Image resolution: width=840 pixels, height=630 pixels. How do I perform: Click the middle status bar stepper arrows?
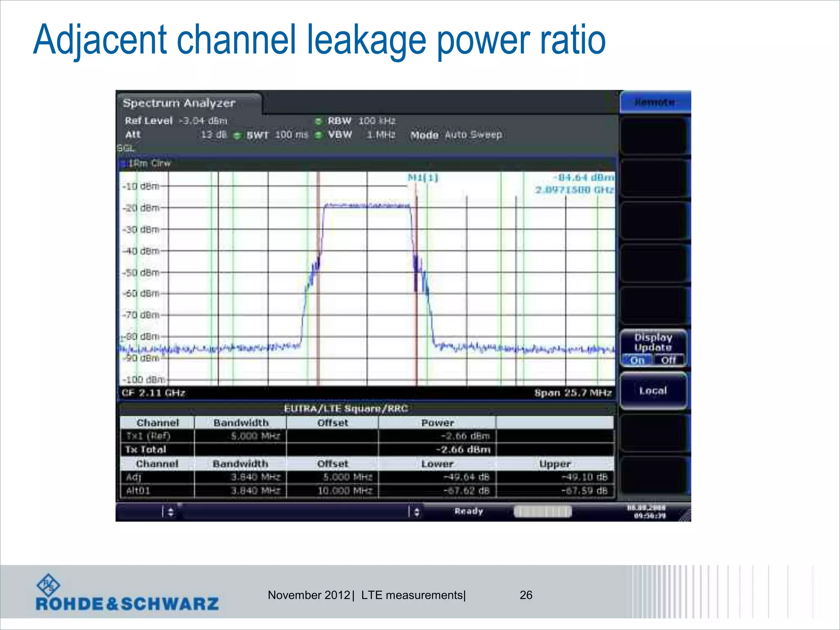click(x=417, y=512)
